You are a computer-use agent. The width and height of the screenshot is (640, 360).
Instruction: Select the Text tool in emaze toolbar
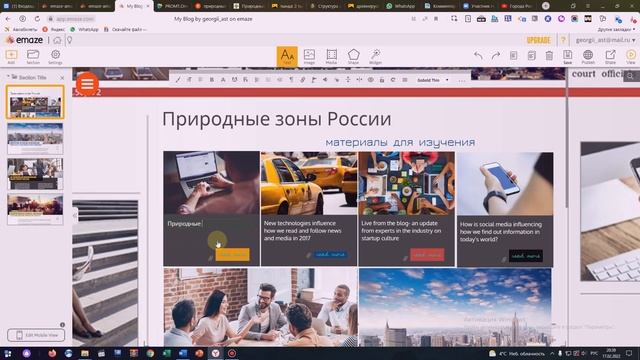click(287, 56)
